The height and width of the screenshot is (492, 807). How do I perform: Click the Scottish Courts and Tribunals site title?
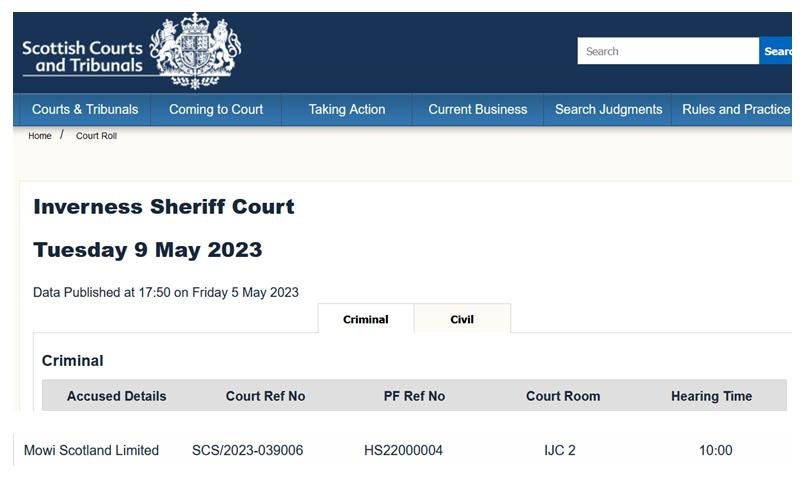coord(82,57)
